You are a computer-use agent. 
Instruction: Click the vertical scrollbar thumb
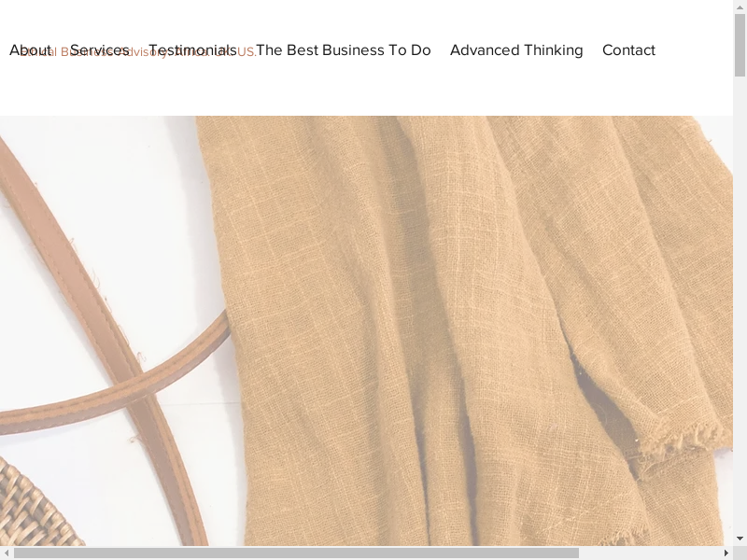pyautogui.click(x=740, y=47)
